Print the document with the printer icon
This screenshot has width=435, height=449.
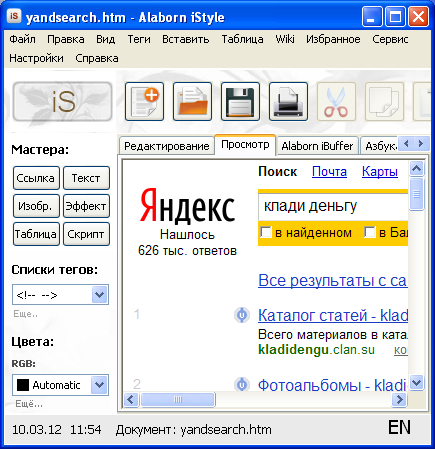point(288,101)
